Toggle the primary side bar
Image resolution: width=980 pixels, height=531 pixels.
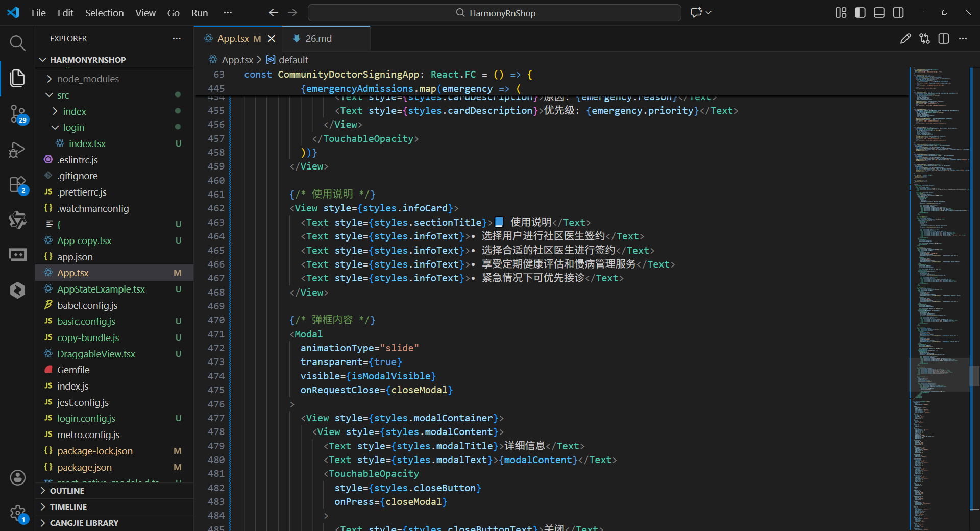click(x=860, y=13)
